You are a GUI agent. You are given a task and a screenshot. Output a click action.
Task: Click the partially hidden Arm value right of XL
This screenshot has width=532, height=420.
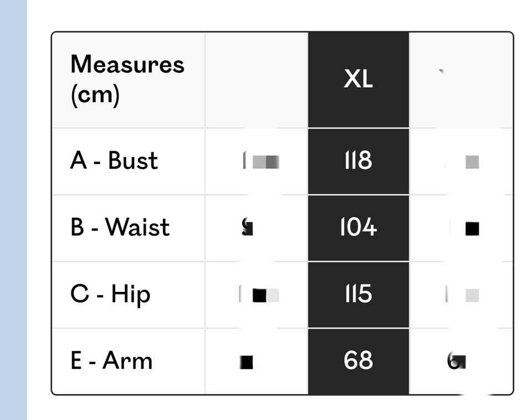tap(457, 361)
